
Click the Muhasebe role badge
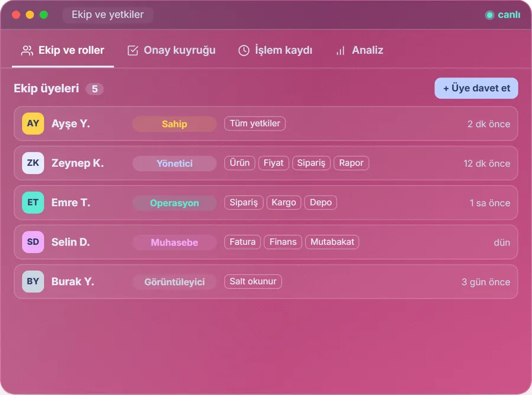click(x=174, y=242)
